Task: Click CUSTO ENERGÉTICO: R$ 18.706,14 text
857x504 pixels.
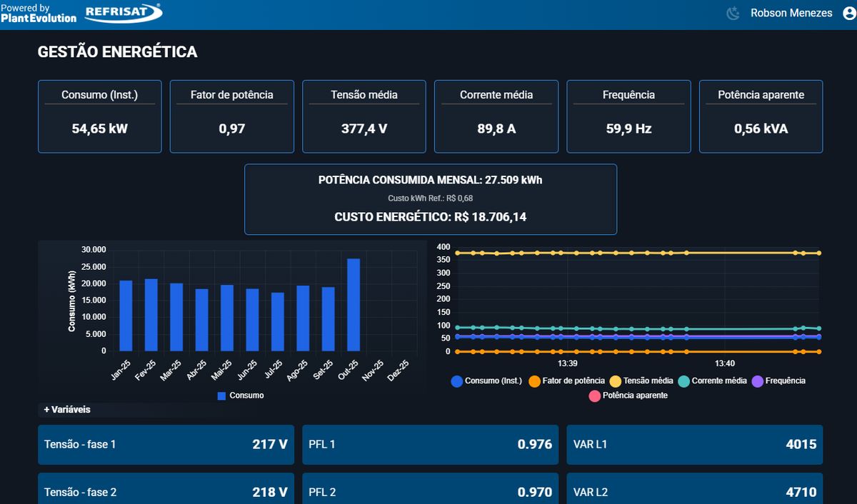Action: 431,217
